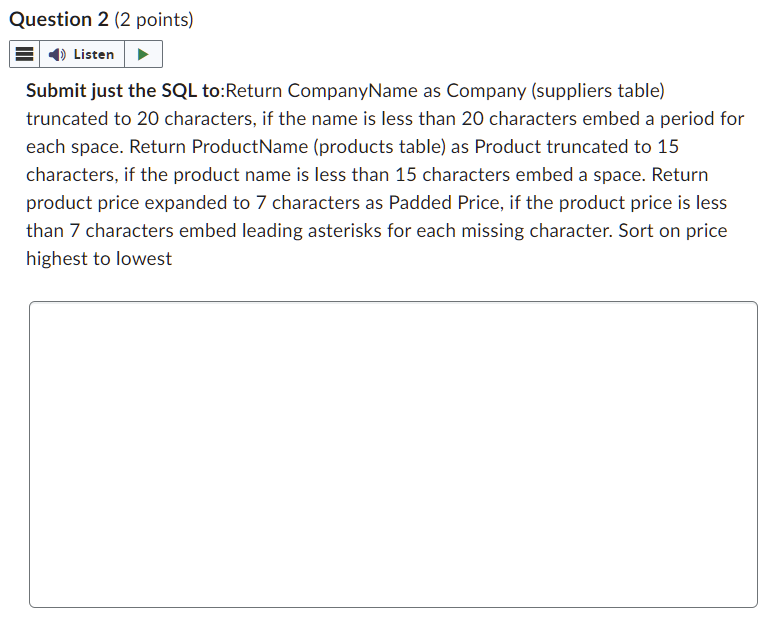Image resolution: width=770 pixels, height=631 pixels.
Task: Click the phrase 'truncated to 20 characters'
Action: click(x=140, y=119)
